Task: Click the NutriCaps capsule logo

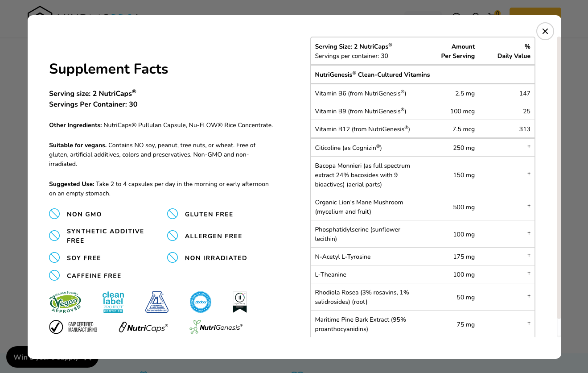Action: click(x=144, y=327)
